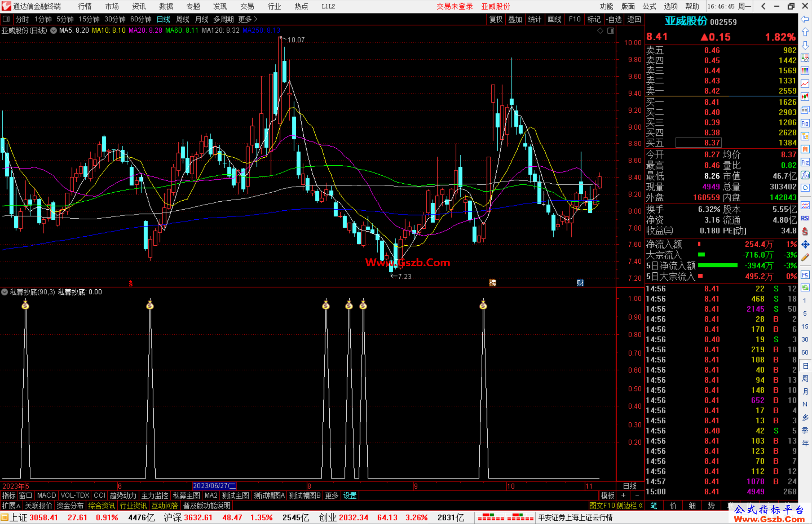
Task: Toggle the side panel icon at chart top right
Action: coord(611,31)
